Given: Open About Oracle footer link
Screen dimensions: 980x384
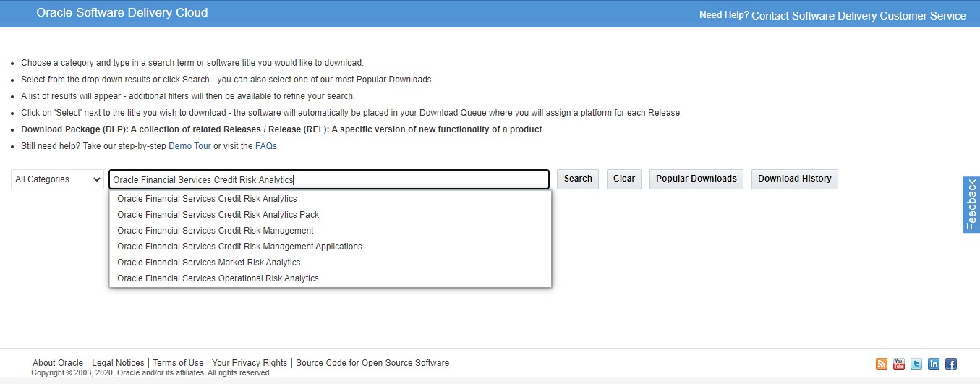Looking at the screenshot, I should click(x=58, y=363).
